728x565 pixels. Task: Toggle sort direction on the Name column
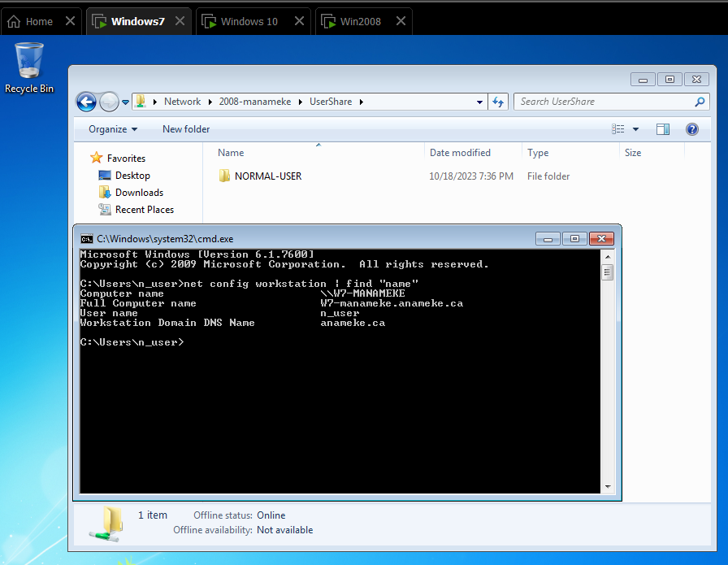point(230,152)
